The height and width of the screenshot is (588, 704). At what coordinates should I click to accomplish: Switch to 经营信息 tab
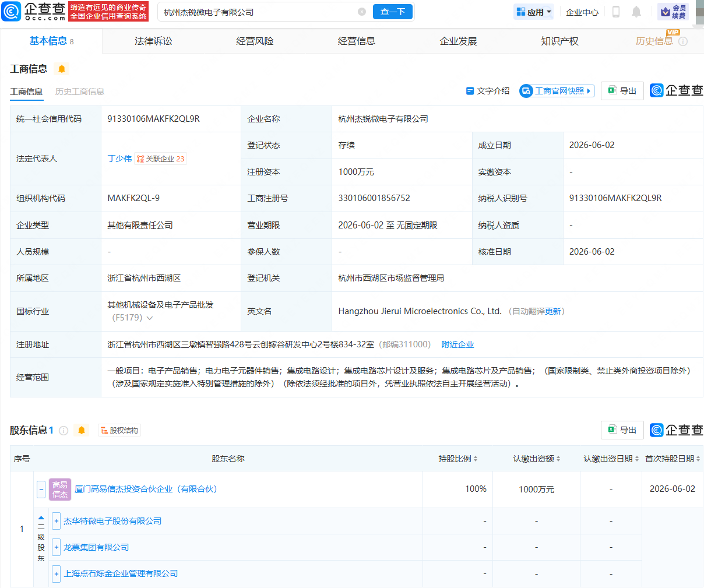357,41
